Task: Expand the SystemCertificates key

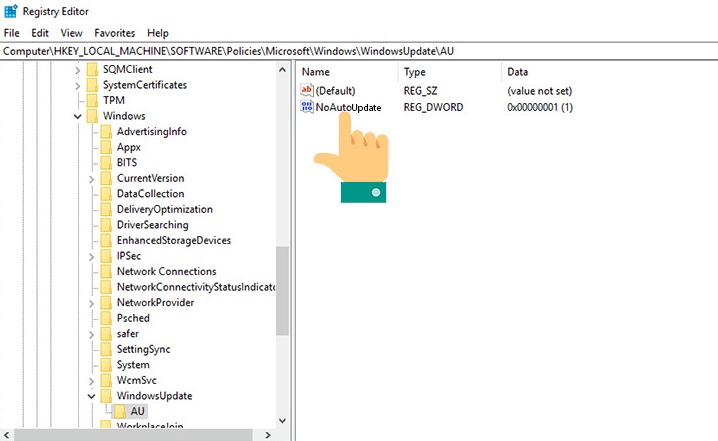Action: (77, 86)
